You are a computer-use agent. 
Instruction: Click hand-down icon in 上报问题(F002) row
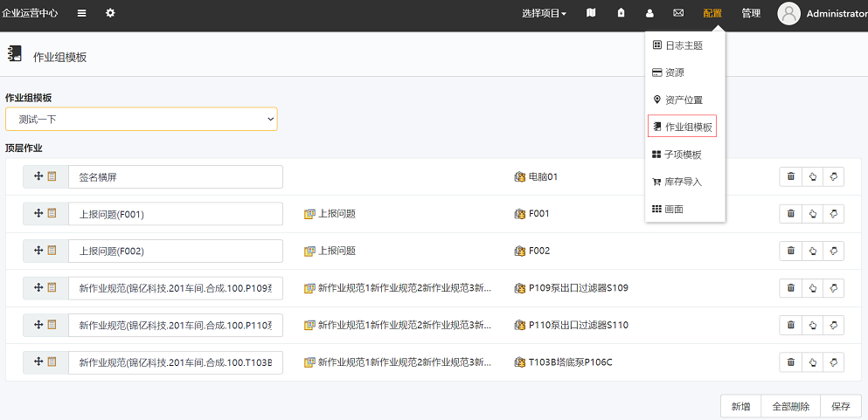click(833, 251)
